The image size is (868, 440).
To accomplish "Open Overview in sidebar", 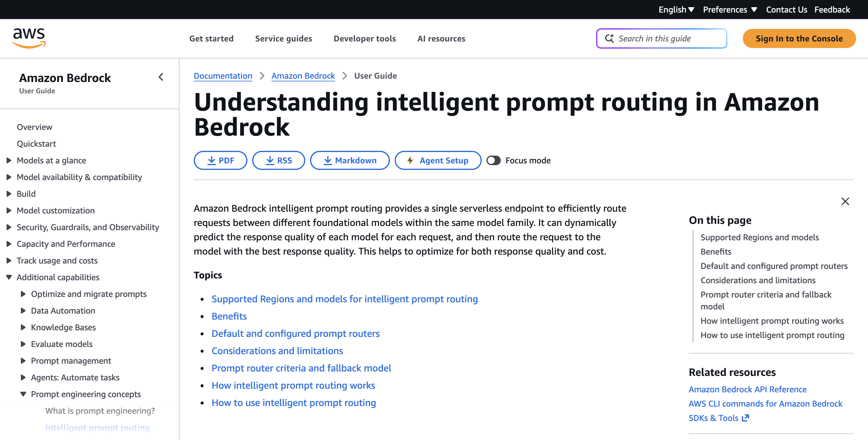I will pos(34,127).
